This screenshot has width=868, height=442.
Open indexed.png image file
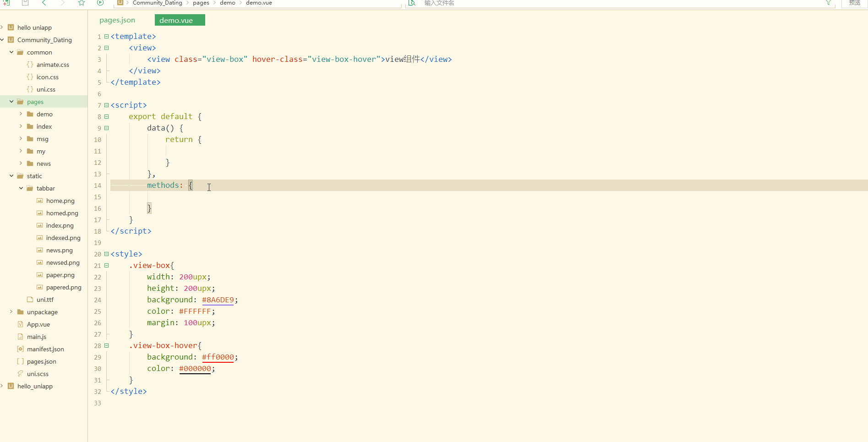(x=63, y=238)
